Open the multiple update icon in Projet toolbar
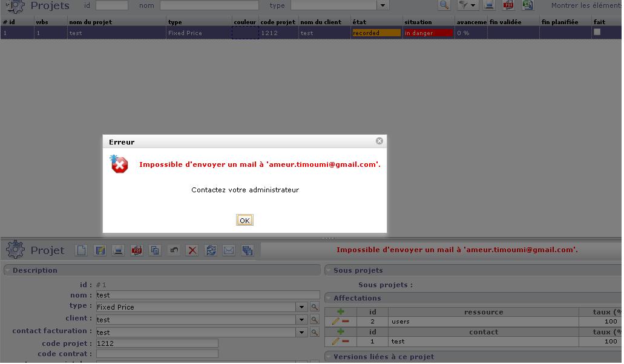The image size is (624, 364). click(x=248, y=250)
